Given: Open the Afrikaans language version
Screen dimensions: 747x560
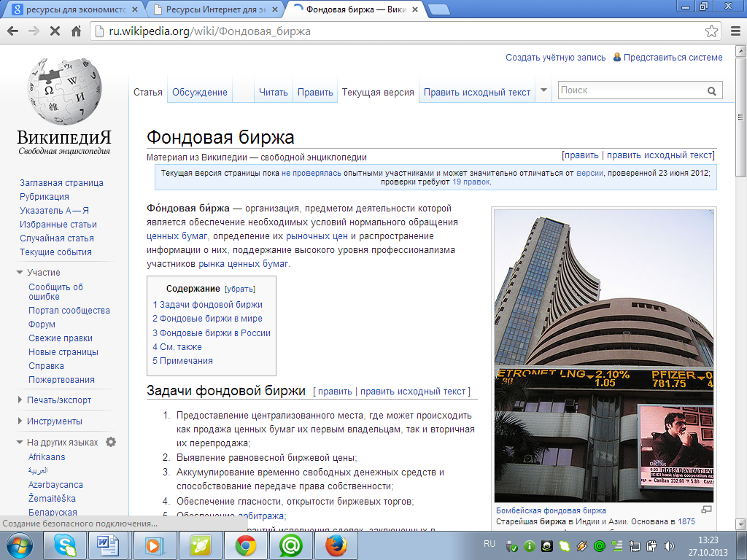Looking at the screenshot, I should tap(47, 456).
